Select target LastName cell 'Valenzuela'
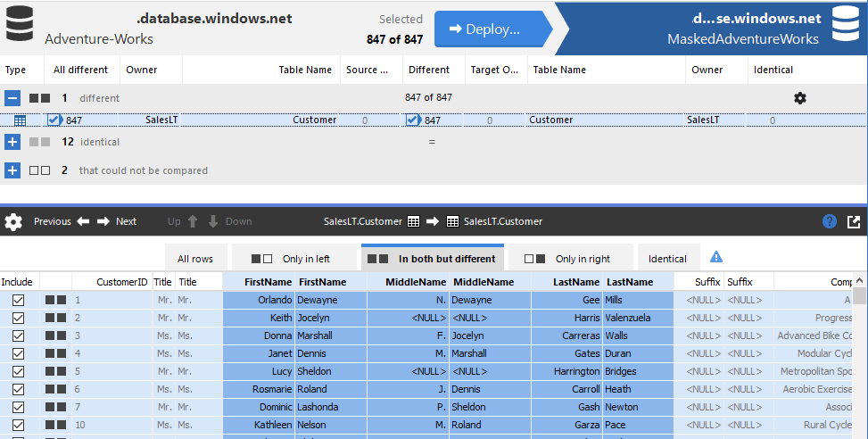 coord(638,318)
